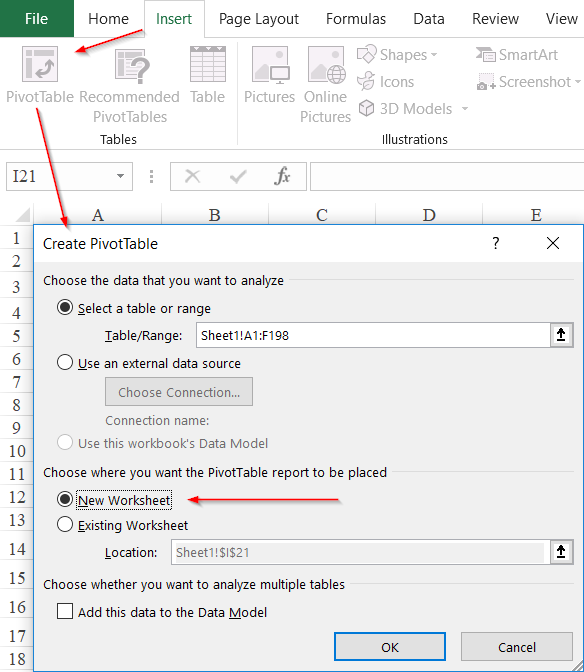Switch to the Page Layout tab
This screenshot has width=584, height=672.
pyautogui.click(x=259, y=19)
